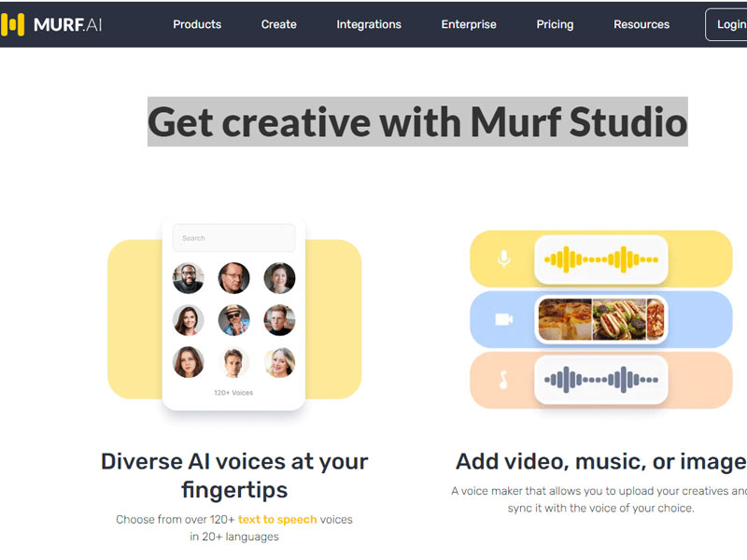Select the yellow voice waveform clip

click(601, 259)
